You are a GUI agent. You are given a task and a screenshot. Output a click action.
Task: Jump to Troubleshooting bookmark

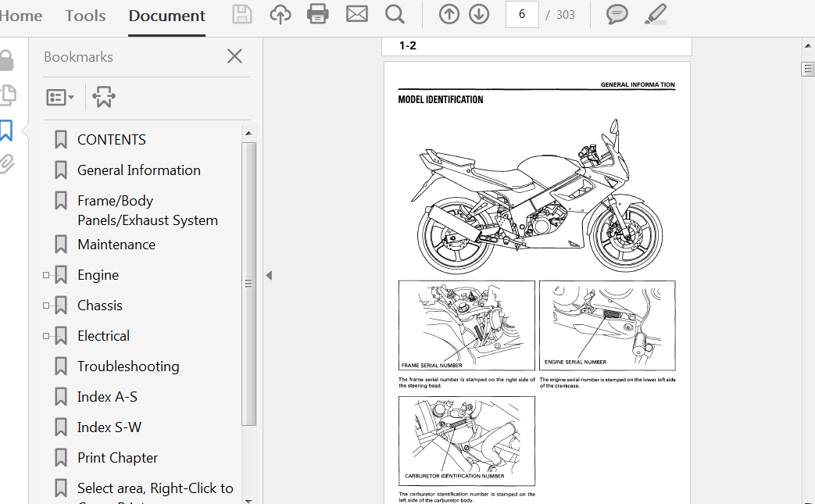click(128, 366)
